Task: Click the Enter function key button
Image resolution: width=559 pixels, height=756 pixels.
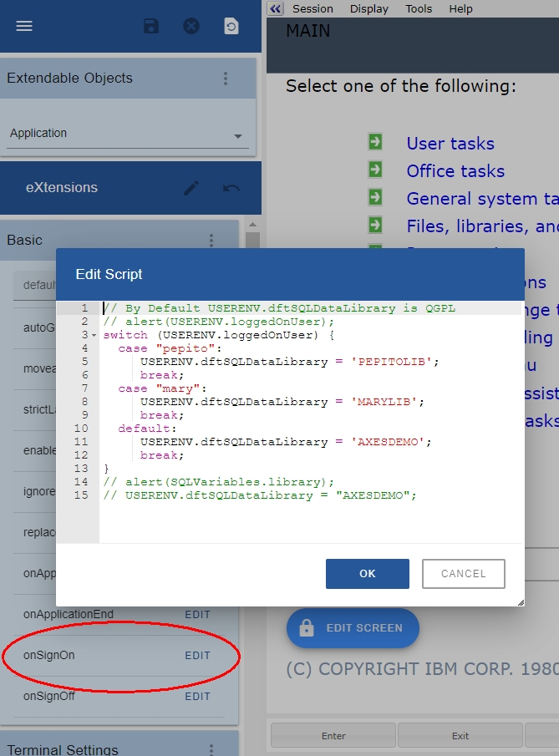Action: pyautogui.click(x=333, y=736)
